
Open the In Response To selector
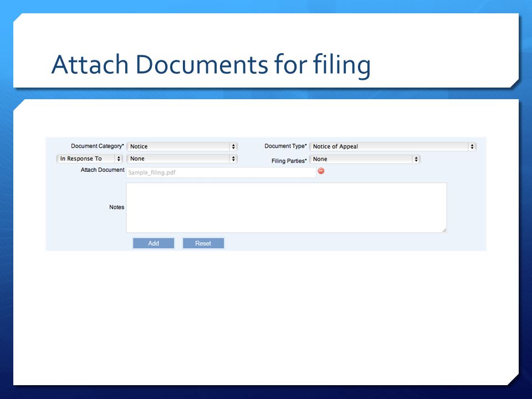(90, 159)
